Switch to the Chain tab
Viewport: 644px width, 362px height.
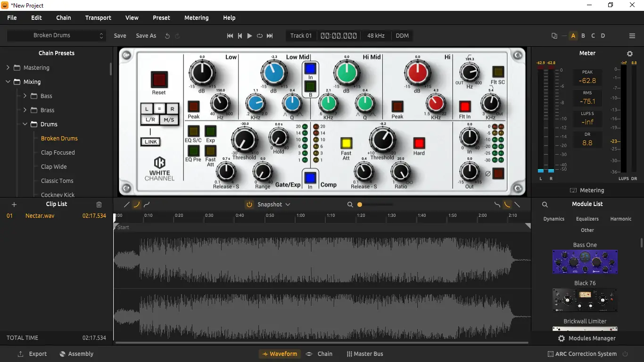click(324, 354)
